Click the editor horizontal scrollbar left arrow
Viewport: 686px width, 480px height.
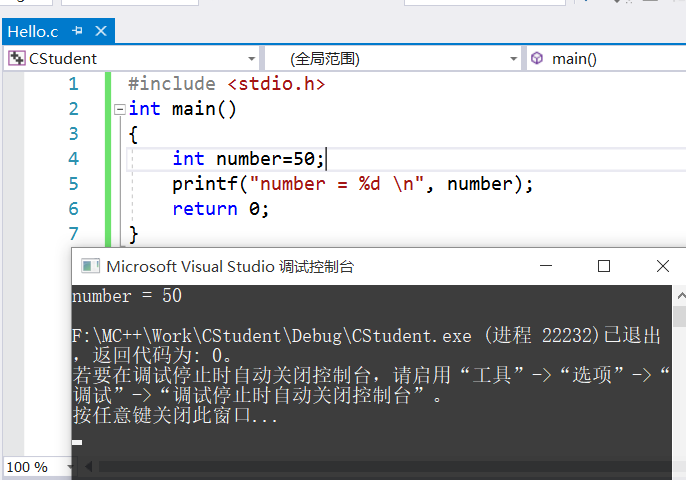[88, 467]
